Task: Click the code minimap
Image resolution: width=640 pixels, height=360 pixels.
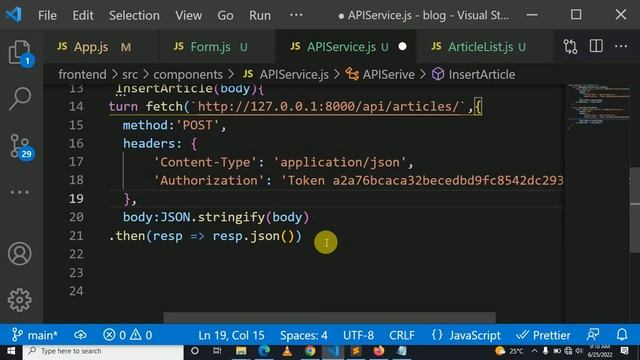Action: (598, 106)
